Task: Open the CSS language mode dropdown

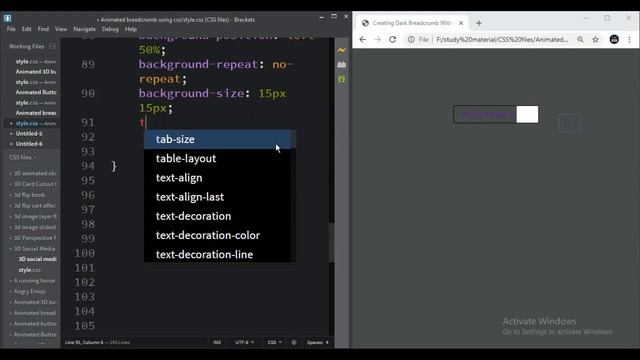Action: point(274,342)
